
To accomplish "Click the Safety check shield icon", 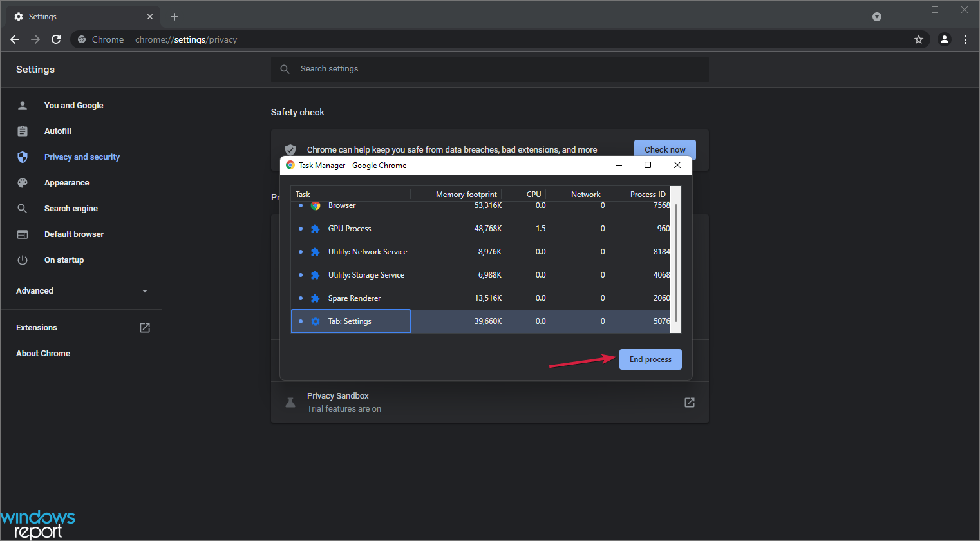I will (290, 149).
